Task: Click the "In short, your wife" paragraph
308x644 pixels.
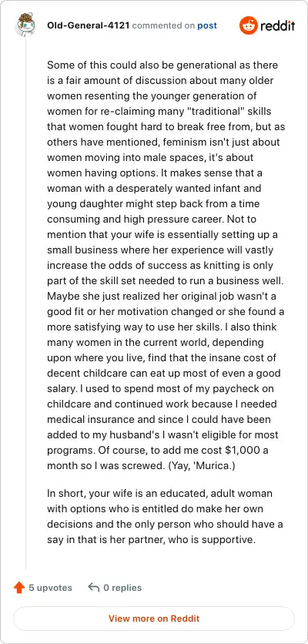Action: [165, 516]
